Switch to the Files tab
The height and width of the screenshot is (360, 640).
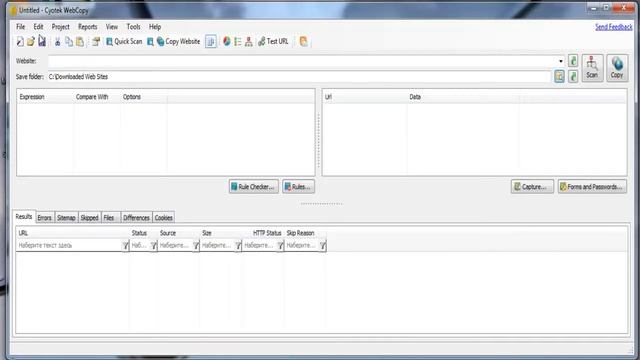(x=111, y=218)
